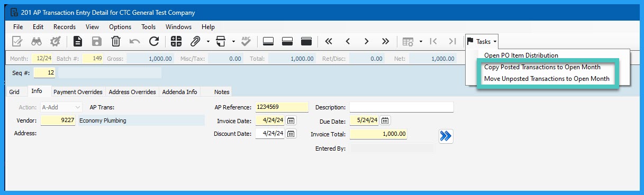Click the Economy Plumbing vendor name
Screen dimensions: 644x195
pos(141,120)
